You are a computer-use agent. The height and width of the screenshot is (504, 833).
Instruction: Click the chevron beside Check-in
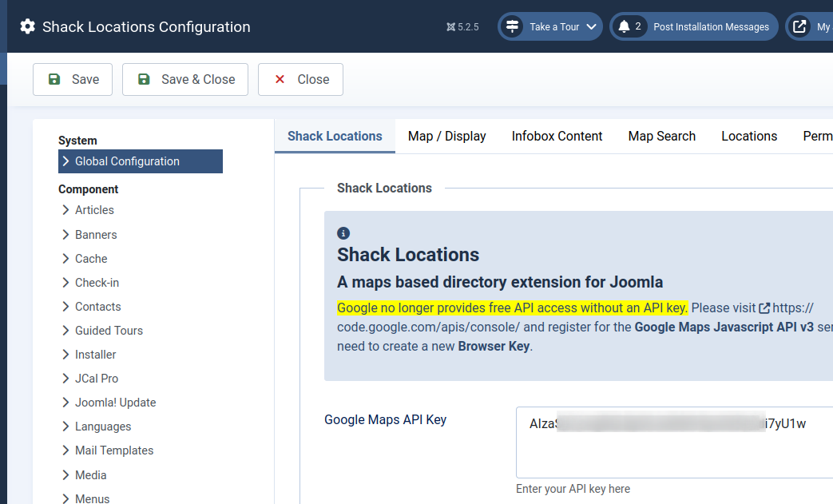click(65, 283)
